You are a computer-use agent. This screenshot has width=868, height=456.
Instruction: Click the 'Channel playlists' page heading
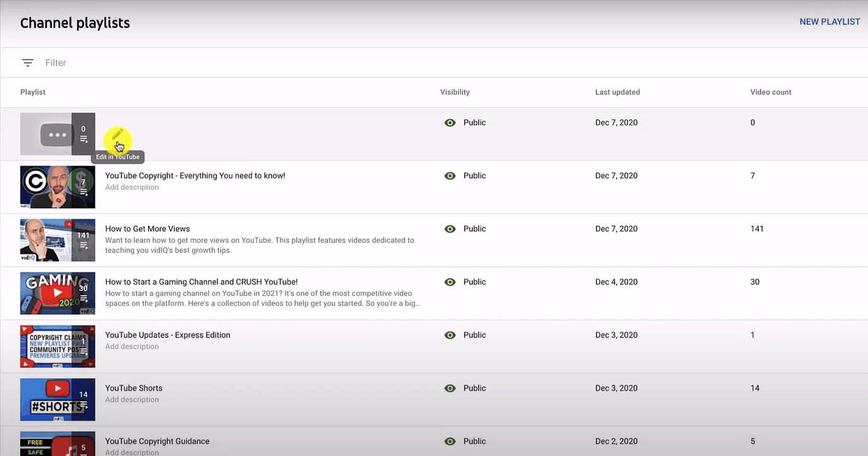pyautogui.click(x=75, y=23)
